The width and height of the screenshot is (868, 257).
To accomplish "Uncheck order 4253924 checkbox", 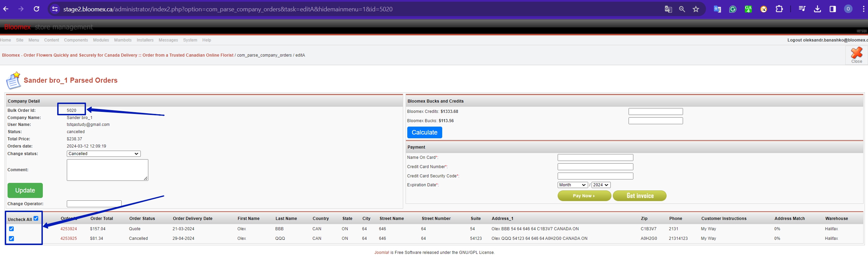I will point(11,229).
